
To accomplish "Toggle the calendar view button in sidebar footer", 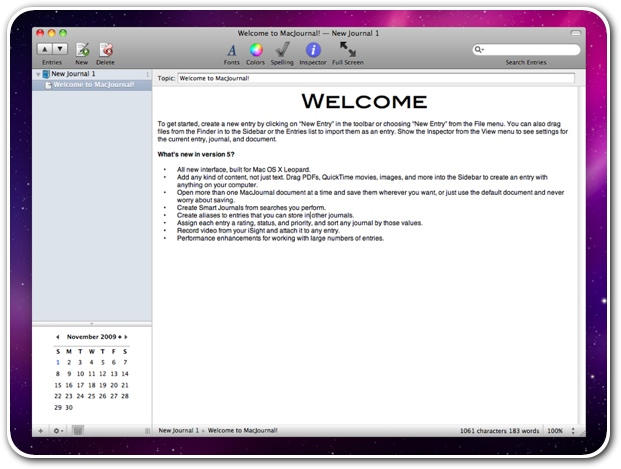I will (x=78, y=430).
